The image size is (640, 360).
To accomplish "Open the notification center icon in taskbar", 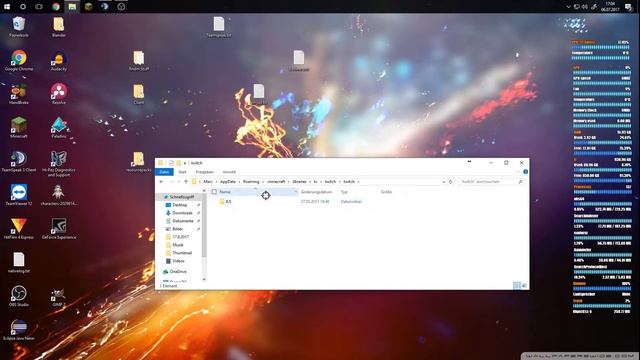I will (x=629, y=7).
